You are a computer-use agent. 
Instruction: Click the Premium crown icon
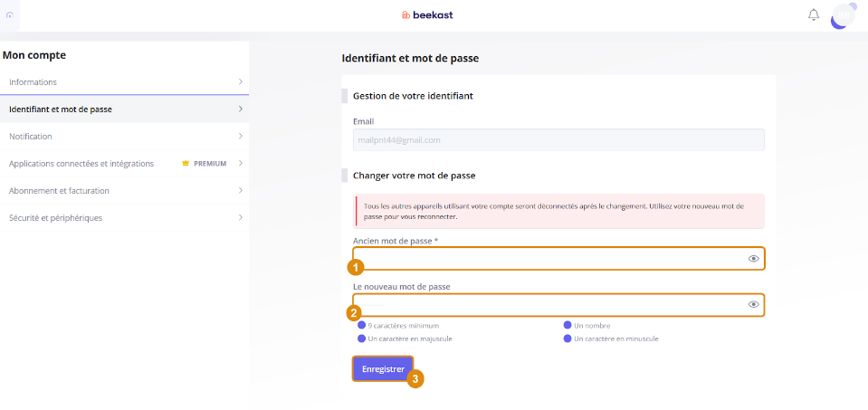point(186,164)
